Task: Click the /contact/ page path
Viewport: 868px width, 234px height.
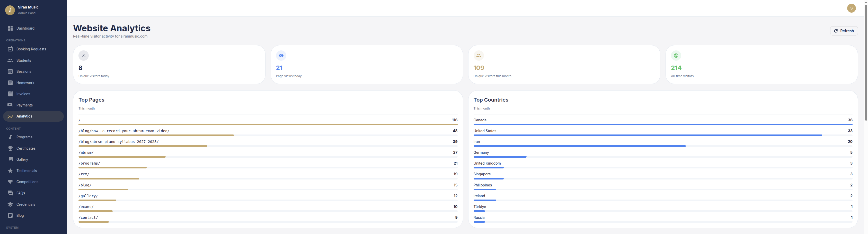Action: [x=88, y=218]
